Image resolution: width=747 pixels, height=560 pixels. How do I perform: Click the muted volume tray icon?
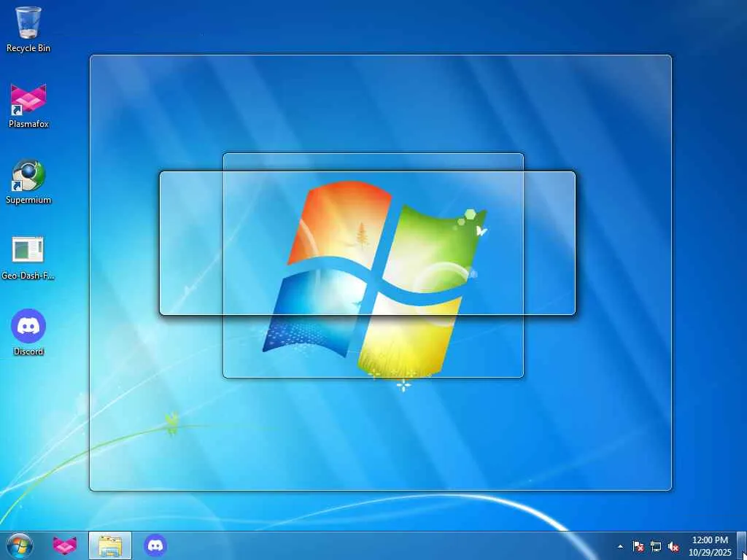click(x=673, y=547)
